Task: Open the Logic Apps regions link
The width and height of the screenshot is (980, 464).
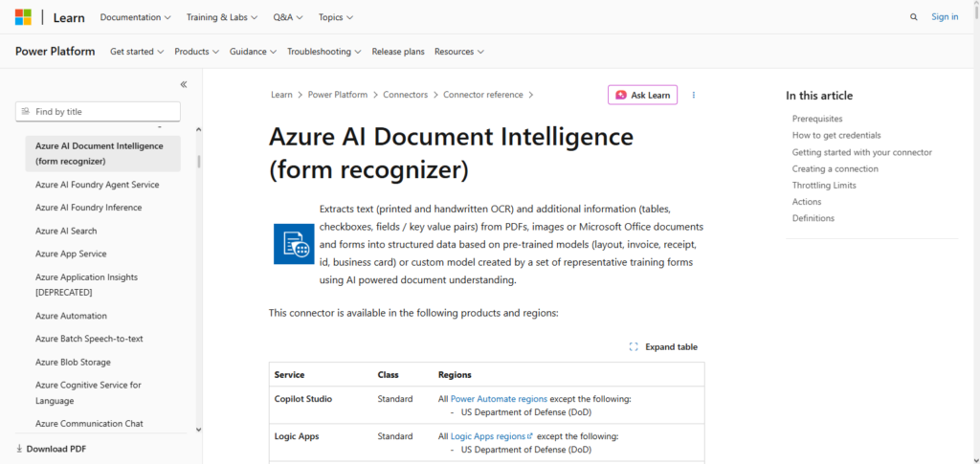Action: 487,436
